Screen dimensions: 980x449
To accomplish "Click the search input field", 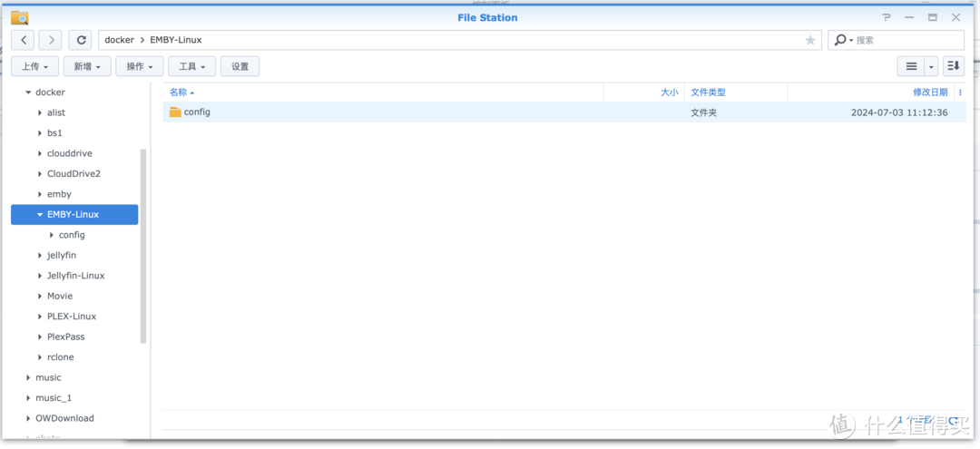I will pyautogui.click(x=906, y=40).
